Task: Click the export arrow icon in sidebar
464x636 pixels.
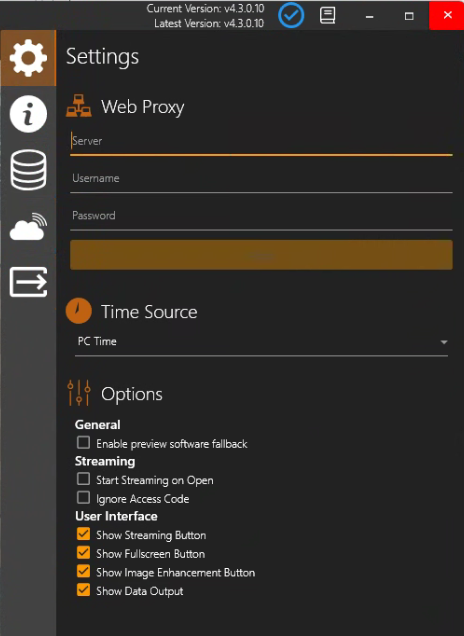Action: 28,282
